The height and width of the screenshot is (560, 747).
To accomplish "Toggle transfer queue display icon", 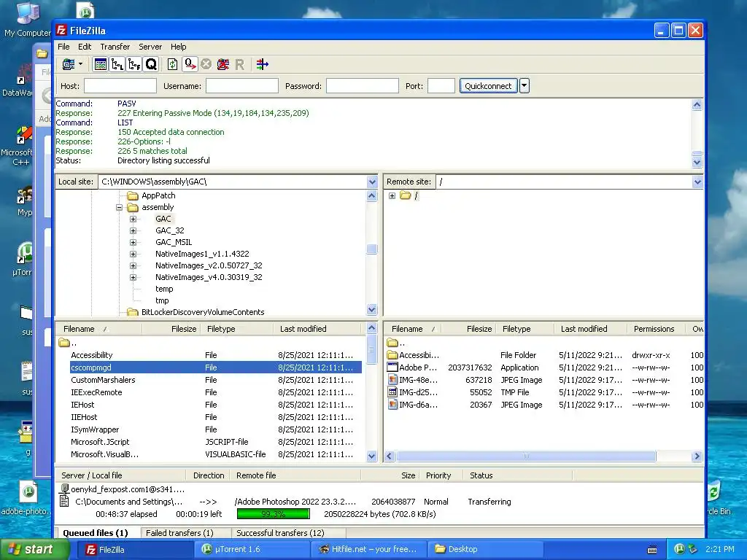I will [151, 64].
